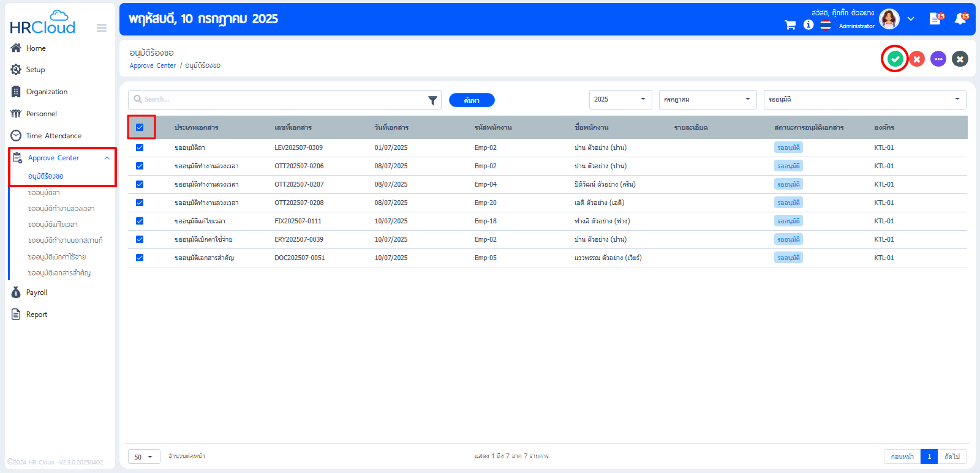The image size is (980, 473).
Task: Click the shopping cart icon in header
Action: [x=790, y=25]
